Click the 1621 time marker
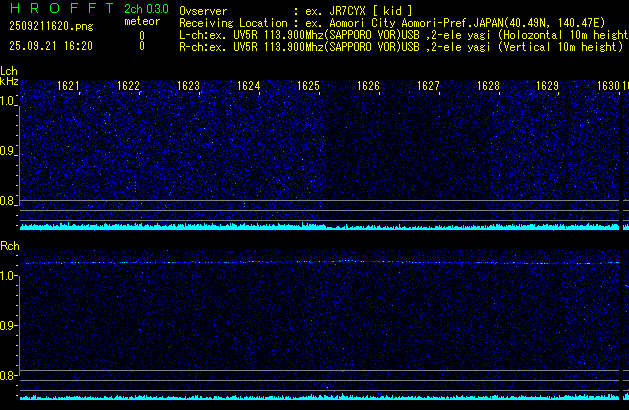 pos(69,86)
